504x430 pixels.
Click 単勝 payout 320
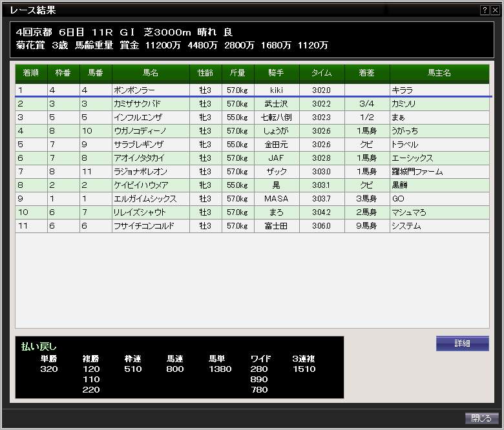pos(49,369)
